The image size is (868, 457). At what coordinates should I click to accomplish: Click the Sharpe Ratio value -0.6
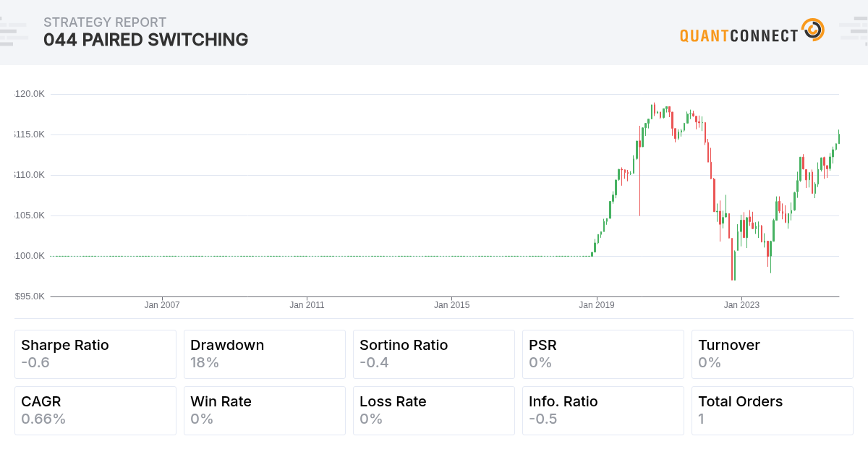click(x=35, y=362)
